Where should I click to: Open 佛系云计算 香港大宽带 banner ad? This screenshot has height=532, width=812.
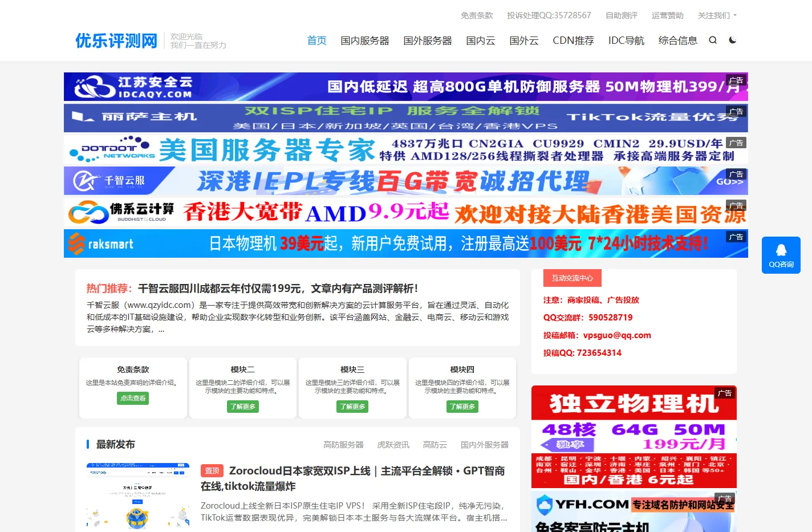(406, 212)
